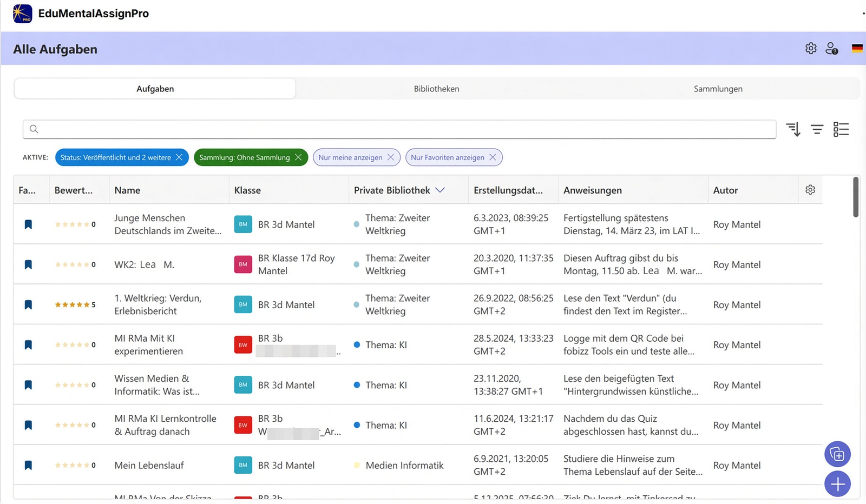Viewport: 866px width, 504px height.
Task: Open table column settings gear
Action: [810, 190]
